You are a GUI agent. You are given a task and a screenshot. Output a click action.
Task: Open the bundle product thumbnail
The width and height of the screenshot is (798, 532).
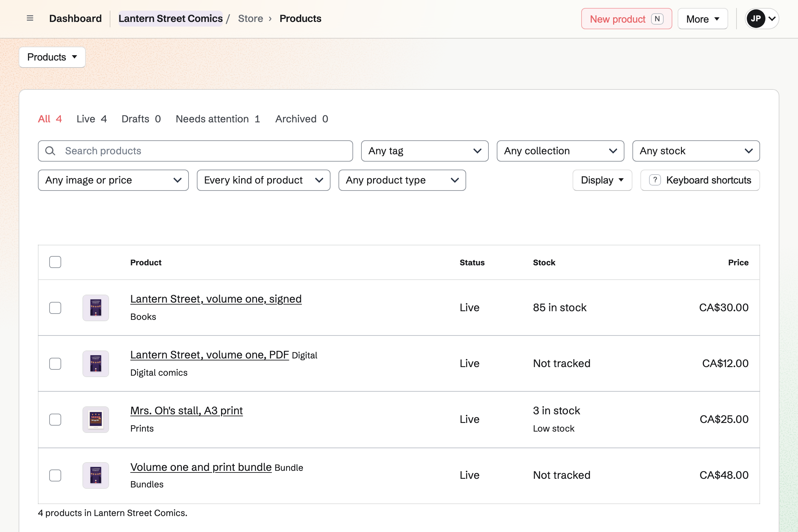tap(96, 475)
